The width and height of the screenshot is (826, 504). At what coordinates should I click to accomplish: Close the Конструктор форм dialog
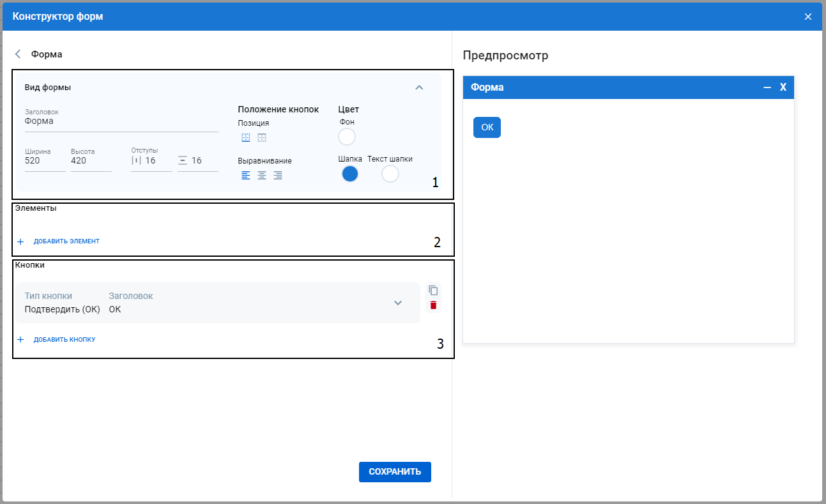(808, 17)
